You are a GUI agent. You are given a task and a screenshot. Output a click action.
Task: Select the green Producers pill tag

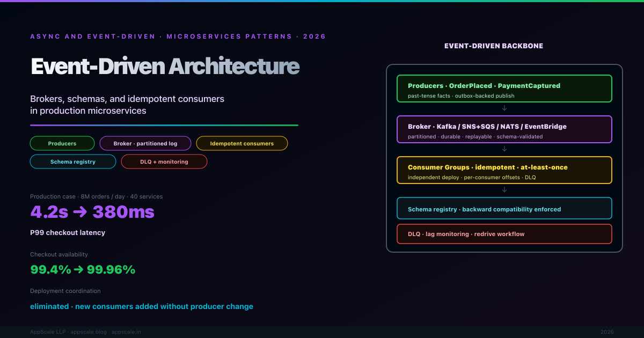[62, 143]
